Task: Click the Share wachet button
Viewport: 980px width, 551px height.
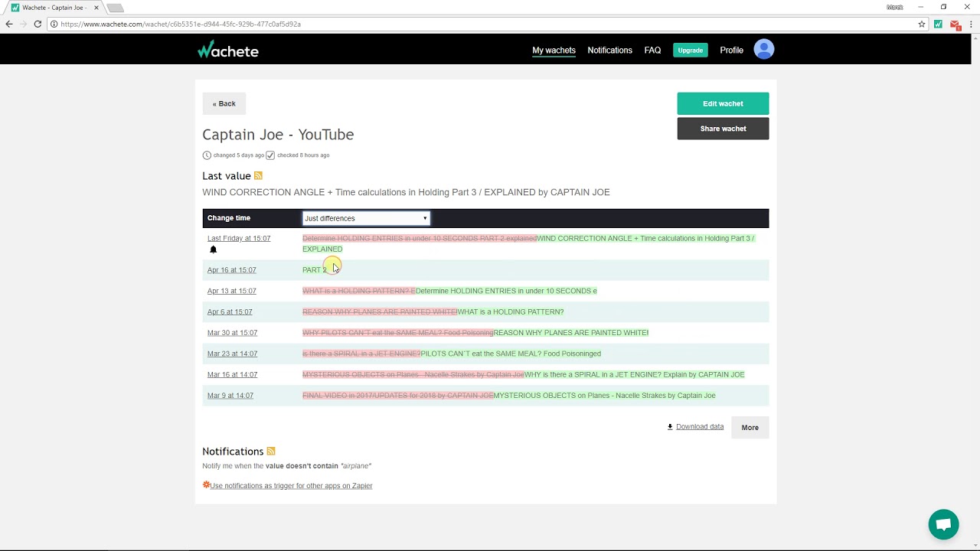Action: coord(723,129)
